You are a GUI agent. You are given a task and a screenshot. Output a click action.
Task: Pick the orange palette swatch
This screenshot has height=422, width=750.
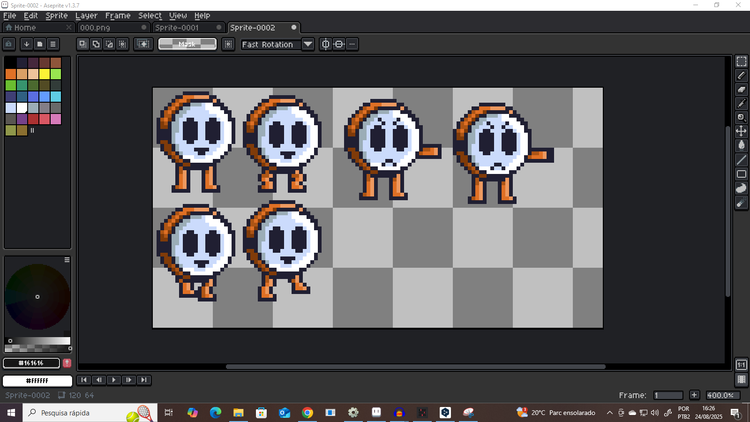(x=11, y=74)
